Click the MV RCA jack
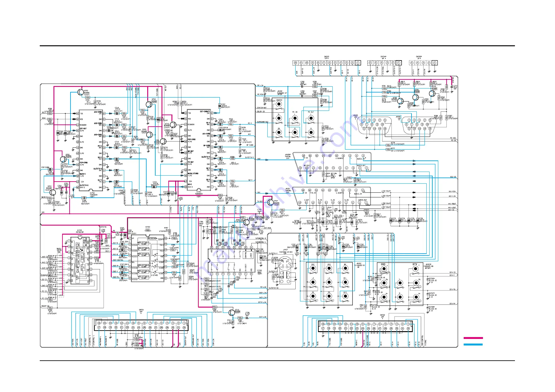The width and height of the screenshot is (555, 392). (x=345, y=268)
